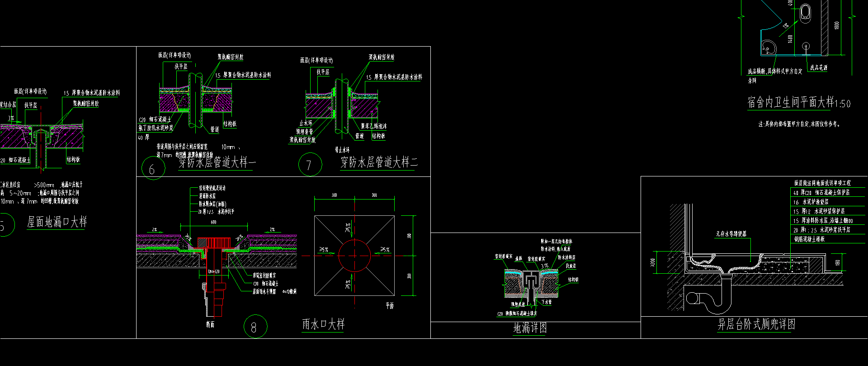The width and height of the screenshot is (868, 366).
Task: Select the 成品隔断,具体样式甲方自定 label
Action: tap(775, 71)
